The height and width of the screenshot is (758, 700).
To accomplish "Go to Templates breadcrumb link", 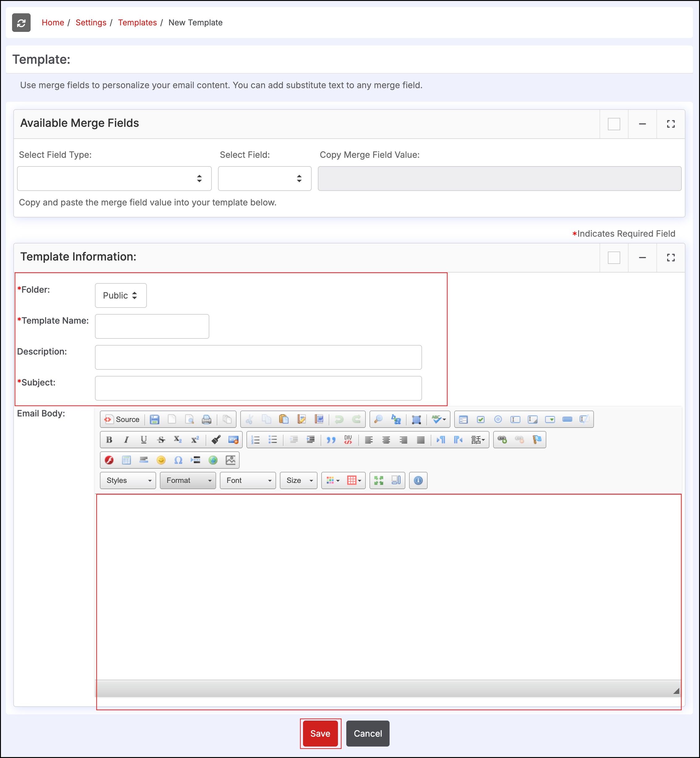I will click(137, 23).
